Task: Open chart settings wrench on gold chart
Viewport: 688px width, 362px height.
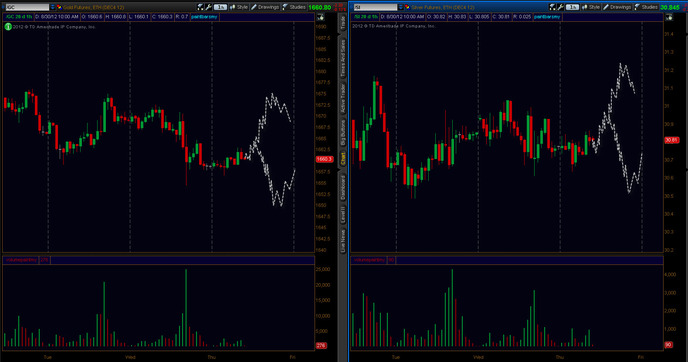Action: 208,7
